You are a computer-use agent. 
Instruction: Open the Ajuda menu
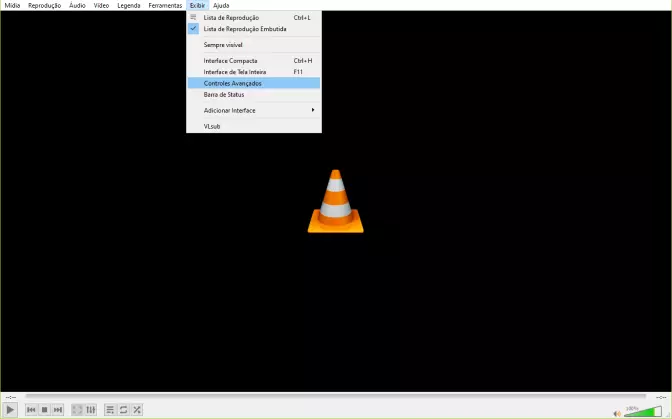(x=221, y=5)
